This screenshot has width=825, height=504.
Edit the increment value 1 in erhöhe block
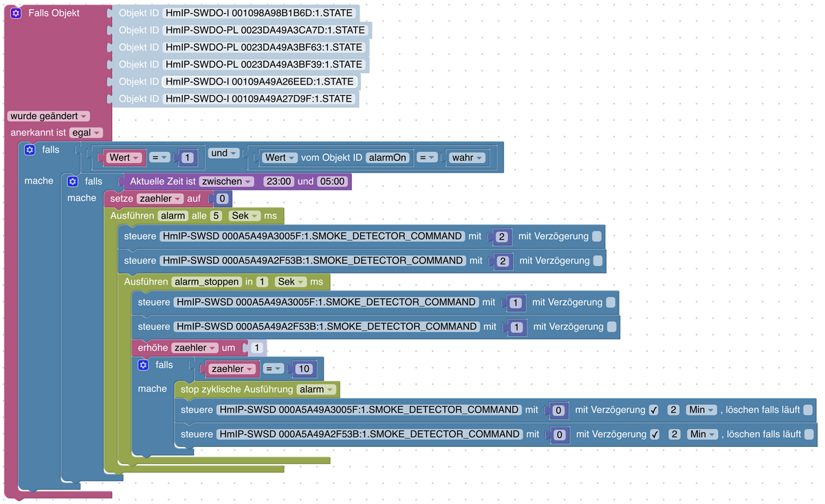[256, 348]
